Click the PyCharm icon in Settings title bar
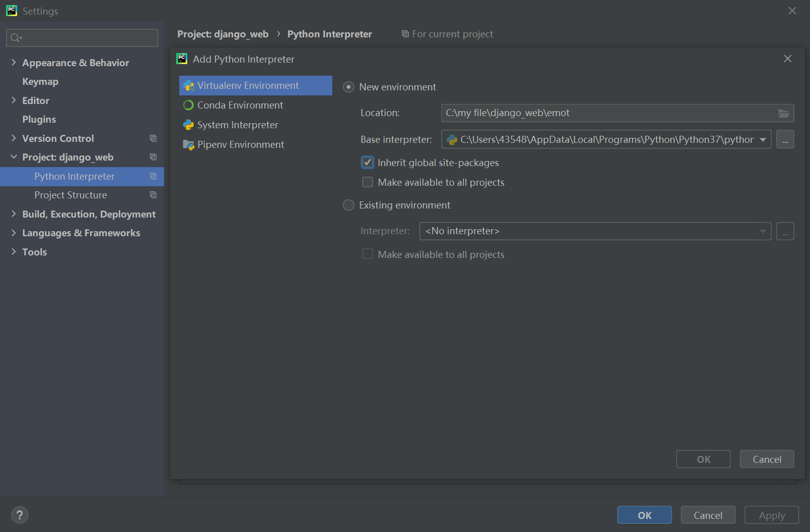810x532 pixels. pyautogui.click(x=12, y=11)
